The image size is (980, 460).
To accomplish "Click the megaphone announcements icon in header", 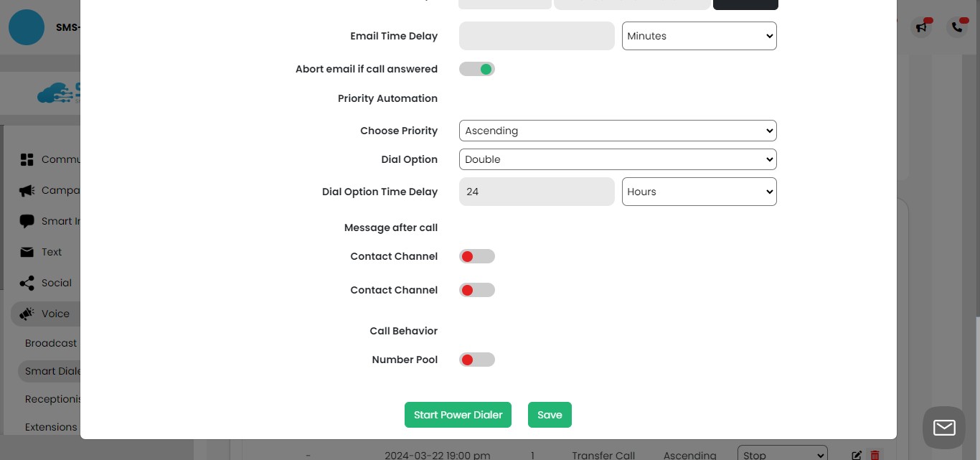I will point(921,27).
